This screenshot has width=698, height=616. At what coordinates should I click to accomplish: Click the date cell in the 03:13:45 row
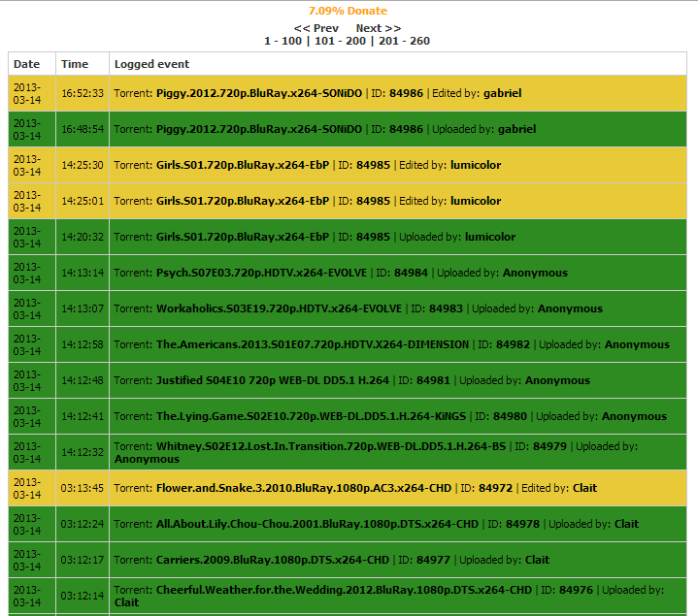point(32,488)
